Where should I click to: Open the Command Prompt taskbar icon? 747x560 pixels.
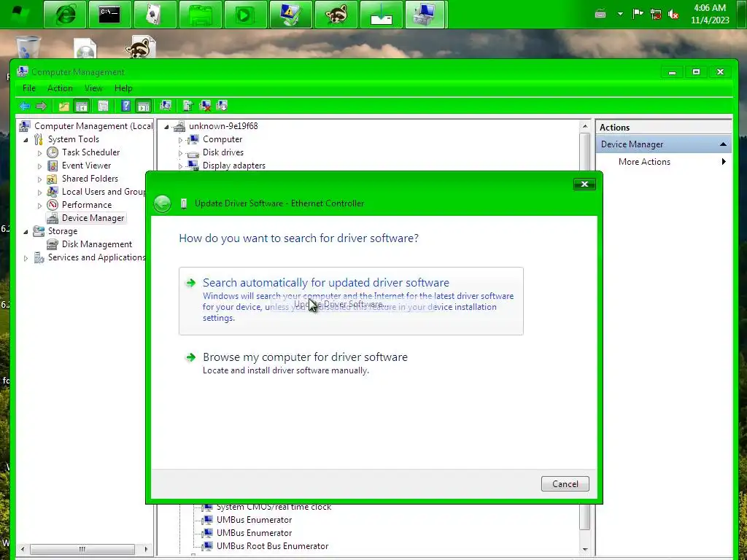pos(109,15)
